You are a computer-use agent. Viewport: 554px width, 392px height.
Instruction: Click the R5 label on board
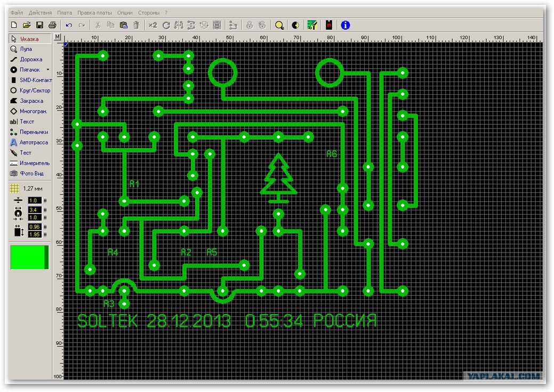click(212, 252)
